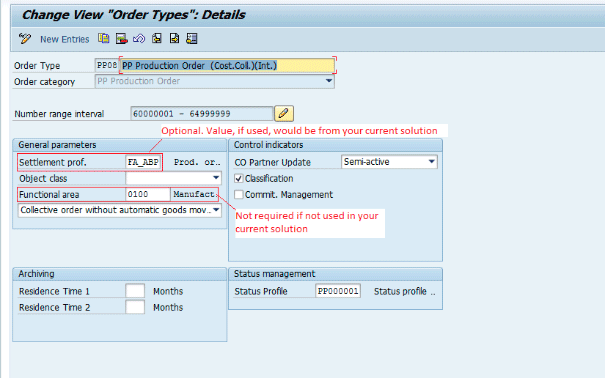The height and width of the screenshot is (378, 605).
Task: Click the Order Type description text field
Action: pyautogui.click(x=227, y=65)
